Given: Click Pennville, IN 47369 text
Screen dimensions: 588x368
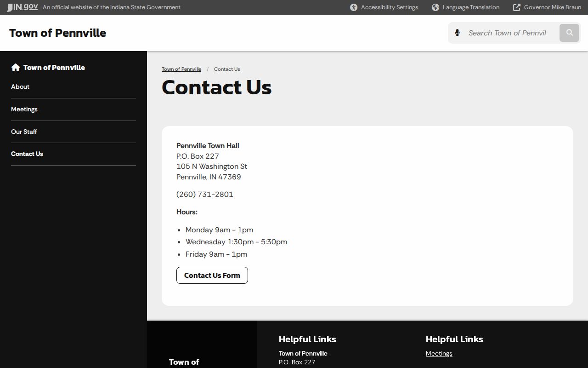Looking at the screenshot, I should (x=209, y=177).
